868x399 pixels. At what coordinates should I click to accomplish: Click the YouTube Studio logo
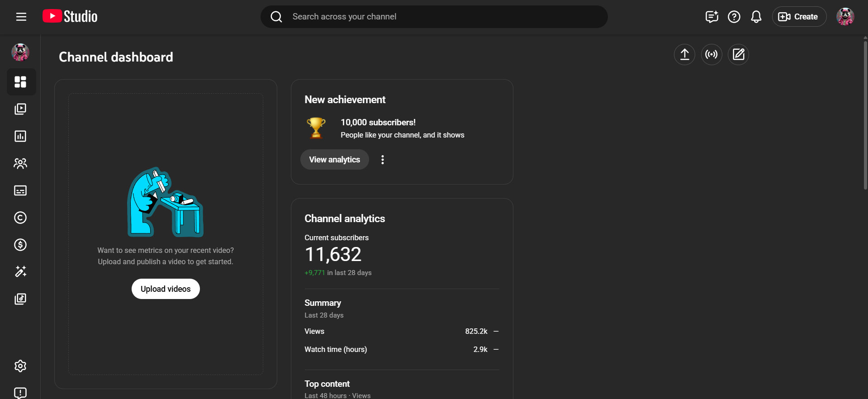70,17
